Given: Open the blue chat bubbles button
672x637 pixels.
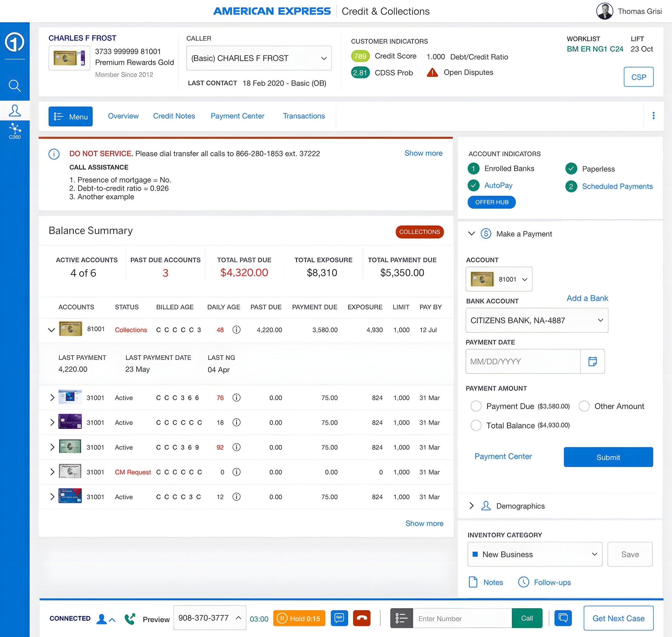Looking at the screenshot, I should 563,618.
